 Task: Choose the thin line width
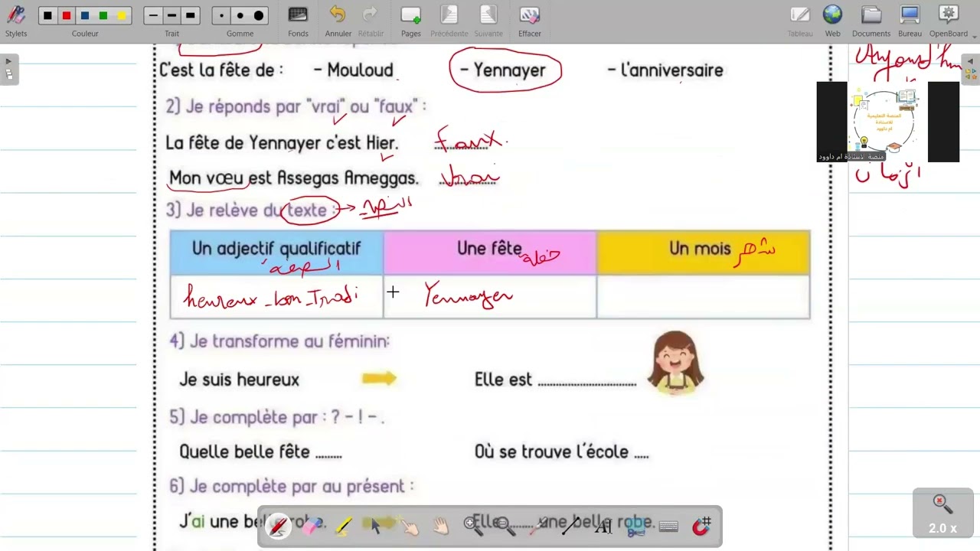tap(153, 15)
